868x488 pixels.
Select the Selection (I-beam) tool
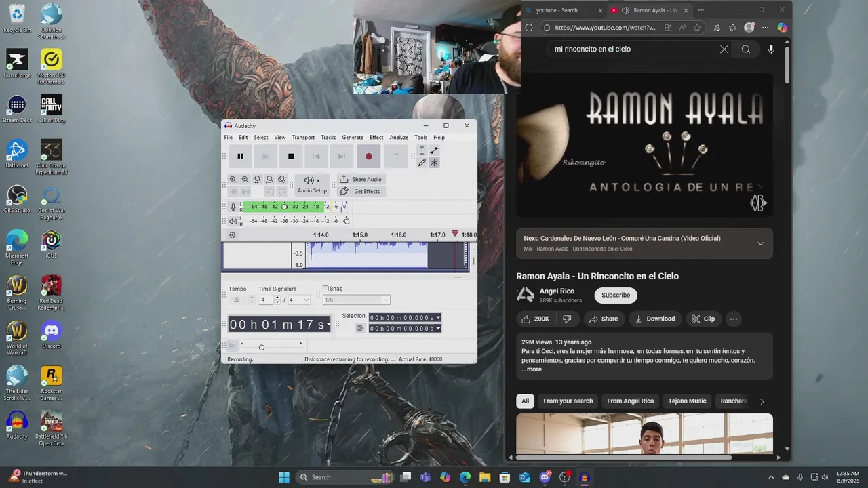(422, 150)
